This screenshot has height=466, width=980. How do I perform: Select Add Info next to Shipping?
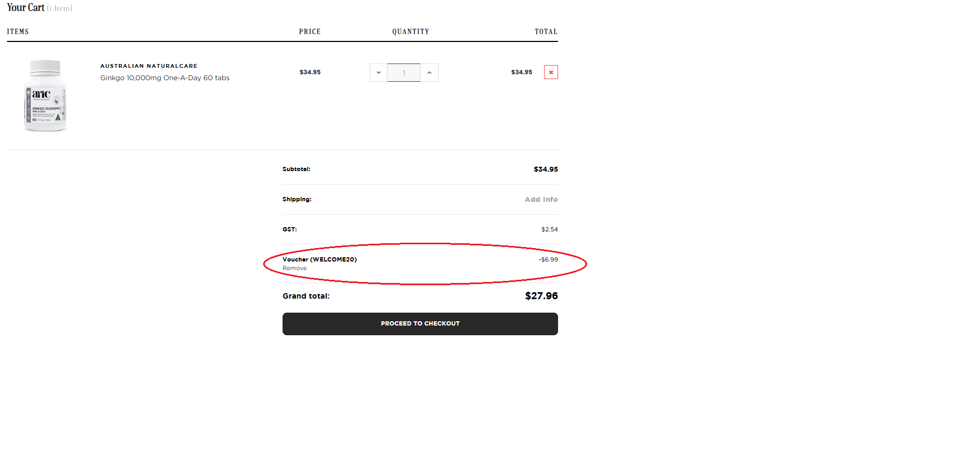coord(541,199)
